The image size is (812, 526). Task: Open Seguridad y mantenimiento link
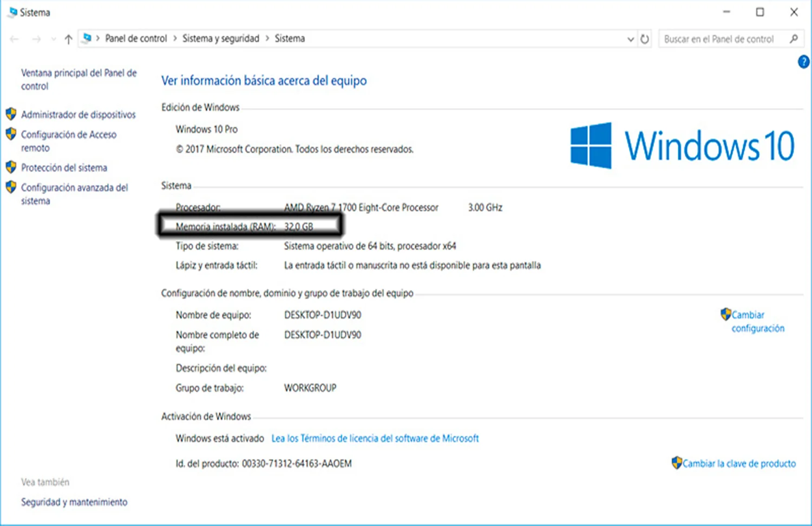[x=74, y=502]
